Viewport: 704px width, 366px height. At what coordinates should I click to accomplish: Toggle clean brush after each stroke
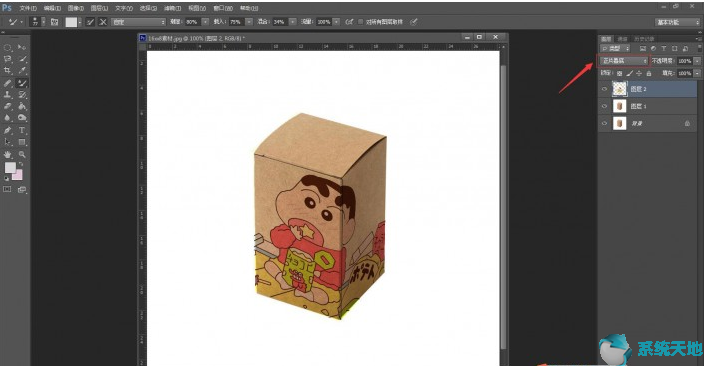coord(103,22)
